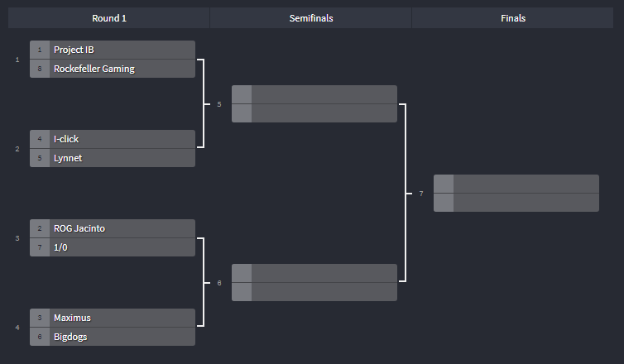Click the match number 5 label
Screen dimensions: 624x364
point(219,104)
